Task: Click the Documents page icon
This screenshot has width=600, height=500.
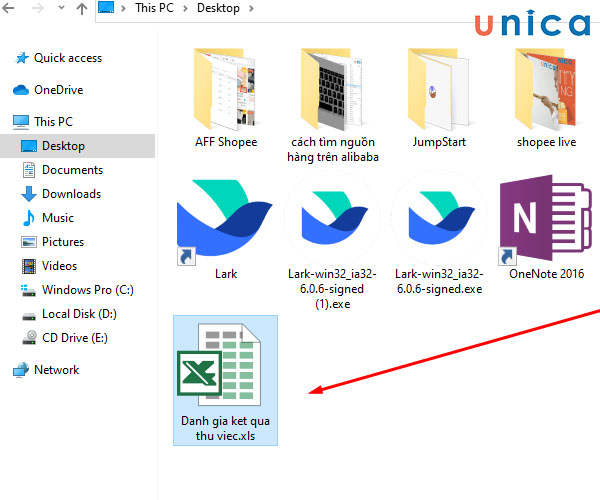Action: click(x=29, y=170)
